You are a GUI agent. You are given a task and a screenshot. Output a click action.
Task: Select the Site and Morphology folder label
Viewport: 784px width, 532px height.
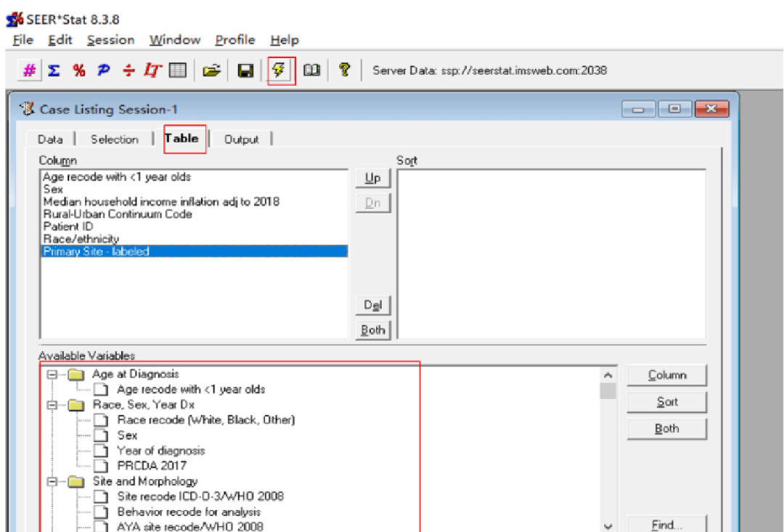[x=145, y=481]
